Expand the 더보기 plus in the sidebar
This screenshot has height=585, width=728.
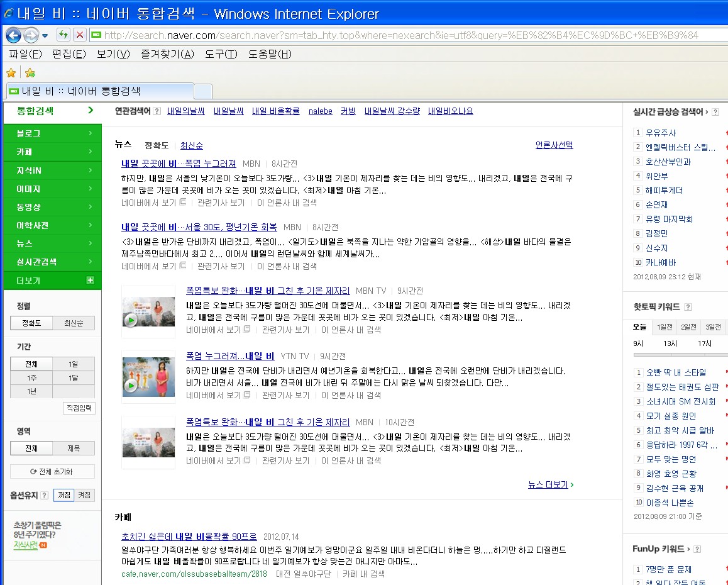[90, 281]
